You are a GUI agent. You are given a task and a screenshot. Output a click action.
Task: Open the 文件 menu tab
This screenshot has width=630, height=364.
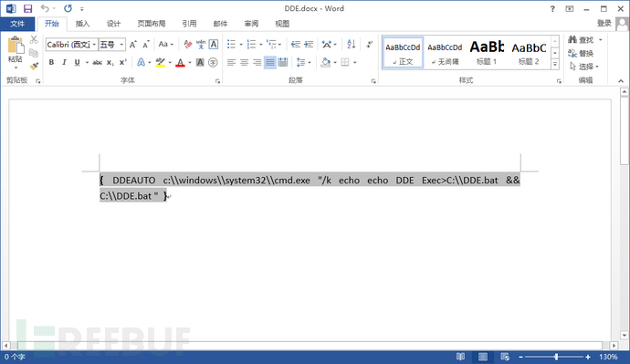pyautogui.click(x=17, y=24)
